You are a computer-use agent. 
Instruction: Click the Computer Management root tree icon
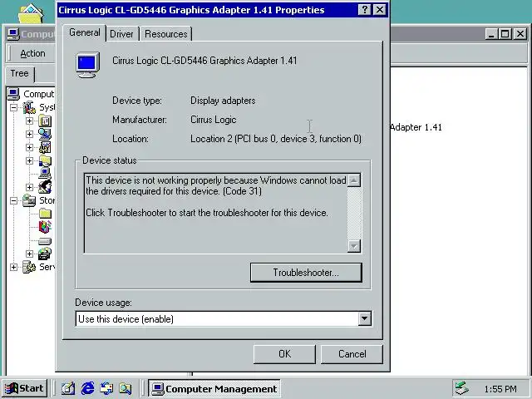point(13,94)
